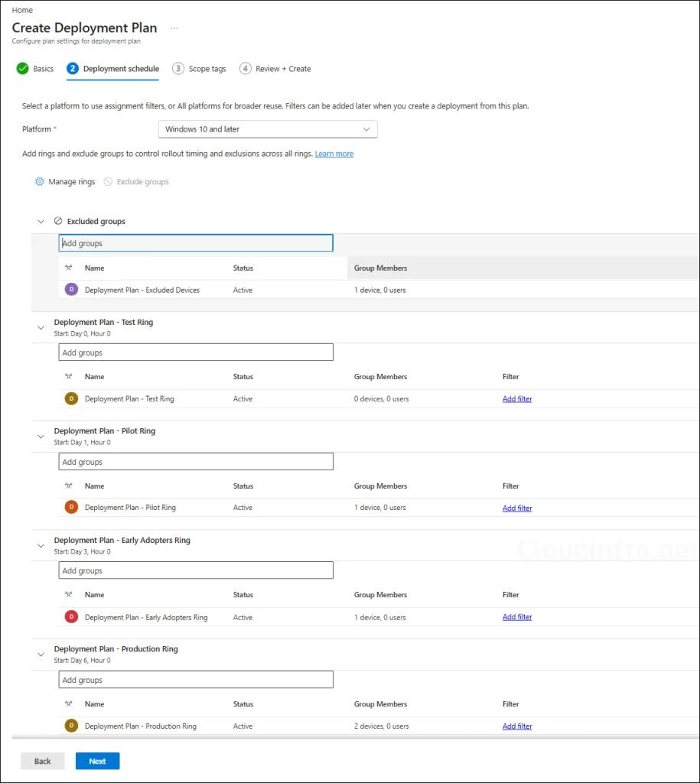The height and width of the screenshot is (783, 700).
Task: Click the Basics completed checkmark icon
Action: point(22,68)
